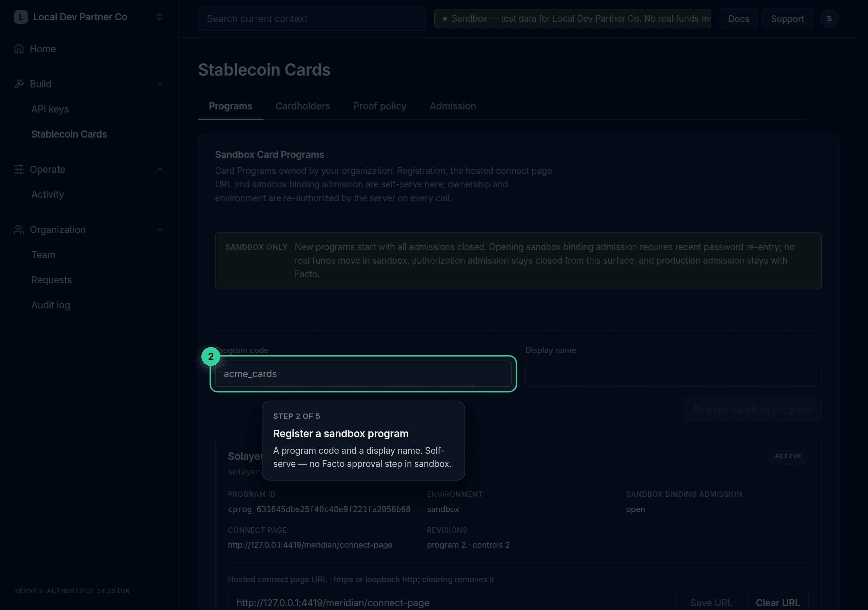Switch to the Admission tab
The image size is (868, 610).
point(453,106)
